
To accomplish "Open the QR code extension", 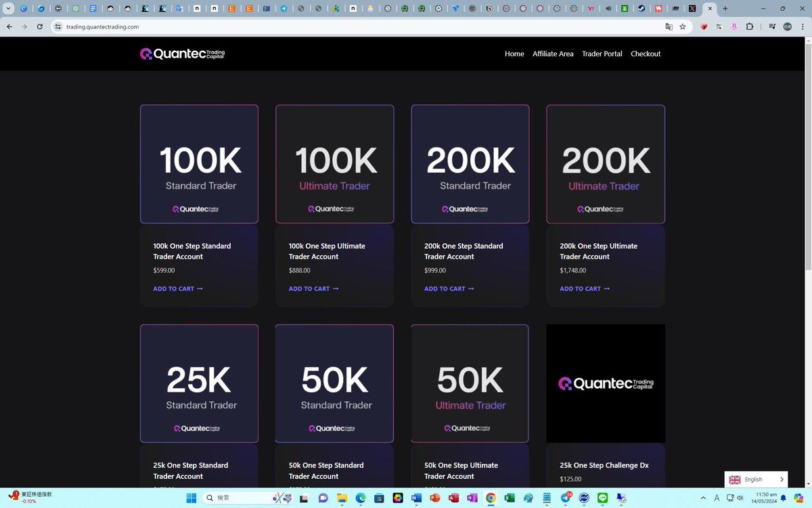I will click(x=719, y=26).
